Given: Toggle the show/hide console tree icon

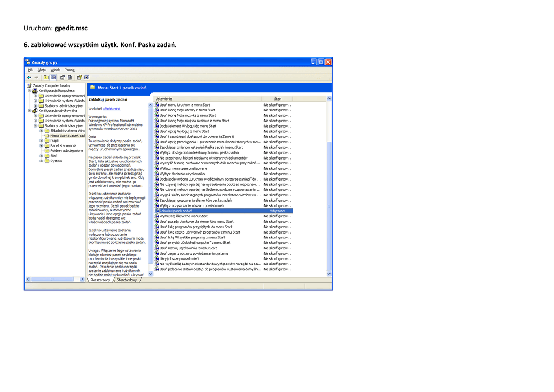Looking at the screenshot, I should (54, 77).
